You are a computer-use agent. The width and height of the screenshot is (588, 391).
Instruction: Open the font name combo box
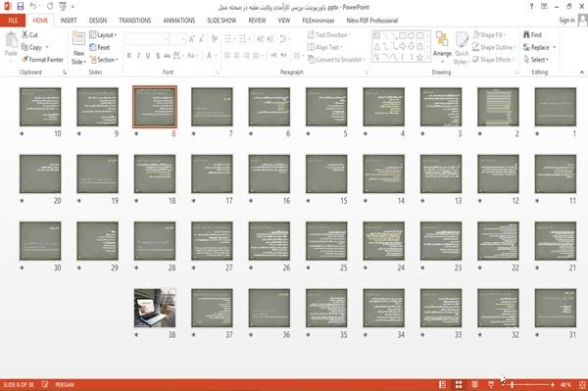click(x=147, y=39)
